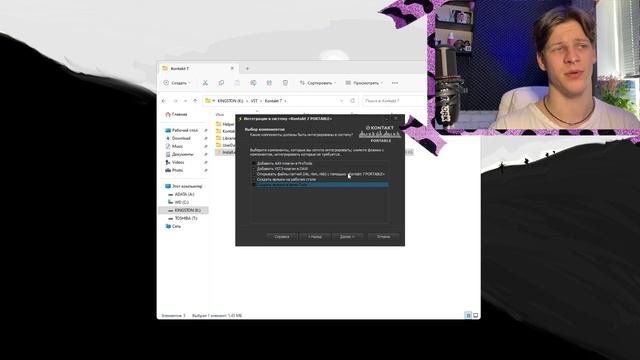
Task: Go forward with Explorer forward arrow
Action: coord(176,101)
